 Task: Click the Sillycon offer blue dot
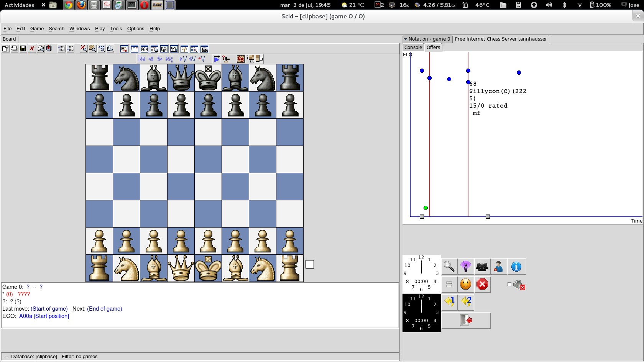click(468, 82)
